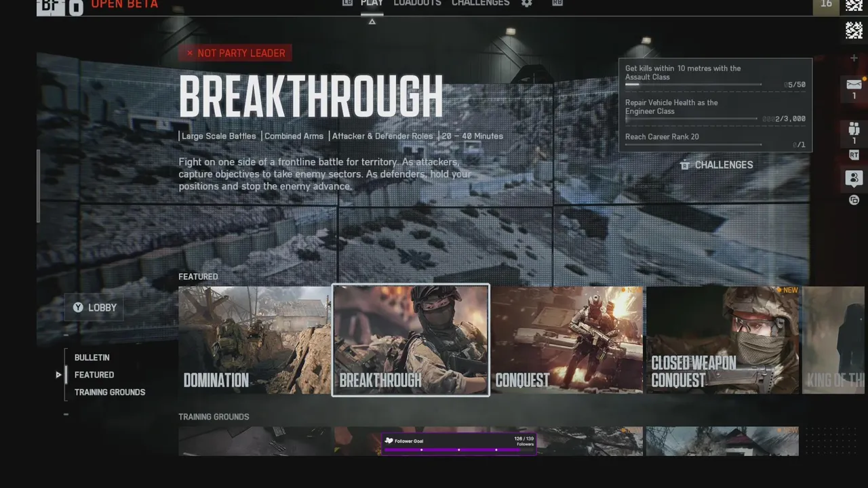Click the RB bumper icon after the gear
This screenshot has height=488, width=868.
click(557, 3)
